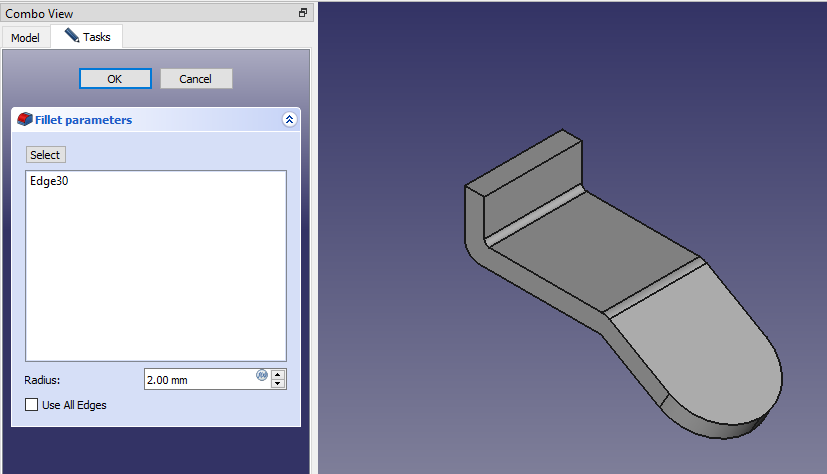The width and height of the screenshot is (827, 474).
Task: Click empty area in the edge list box
Action: 155,280
